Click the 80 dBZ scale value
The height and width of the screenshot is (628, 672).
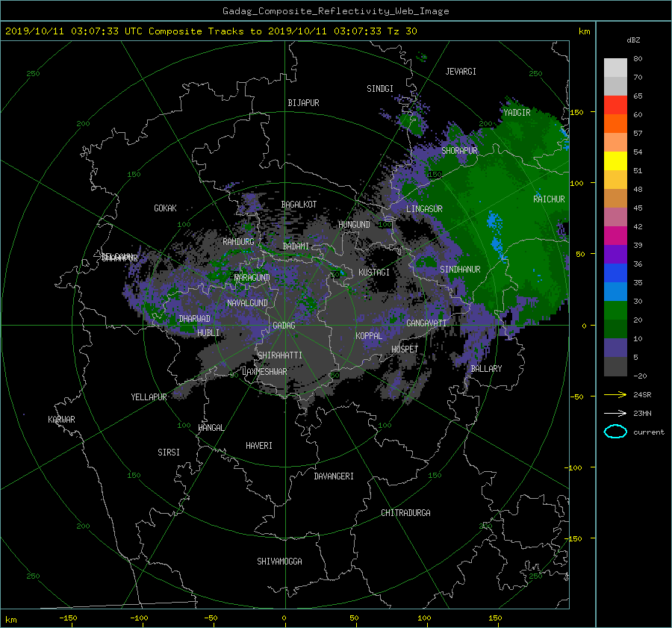click(638, 59)
